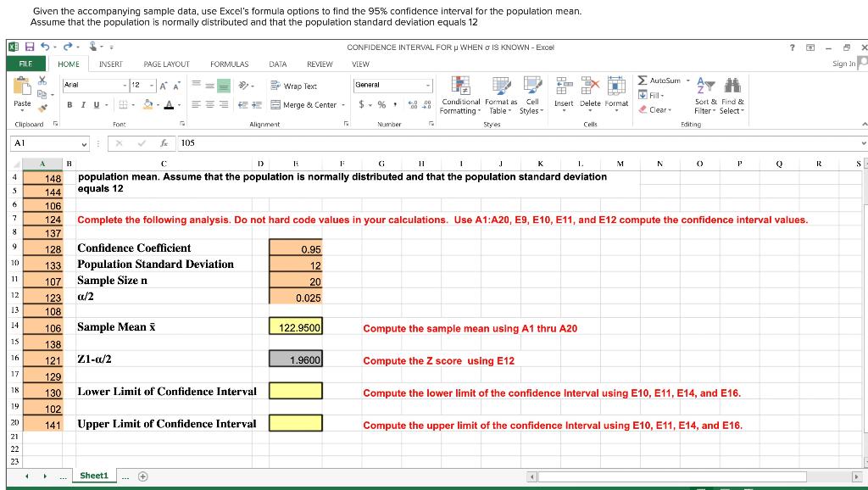Apply the Percent Style icon

pyautogui.click(x=381, y=103)
